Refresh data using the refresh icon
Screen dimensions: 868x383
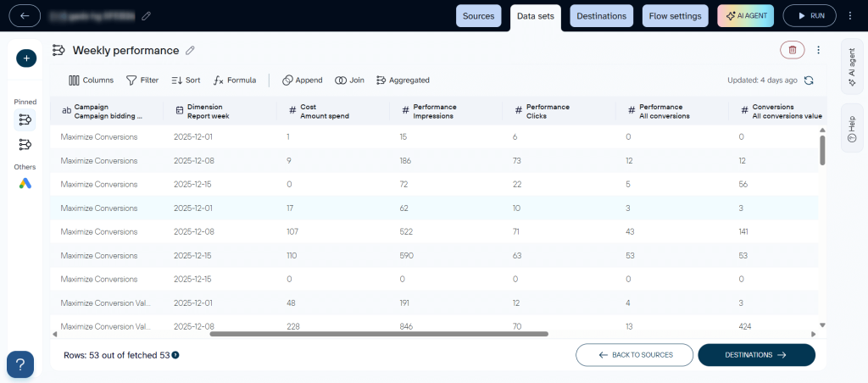click(808, 80)
